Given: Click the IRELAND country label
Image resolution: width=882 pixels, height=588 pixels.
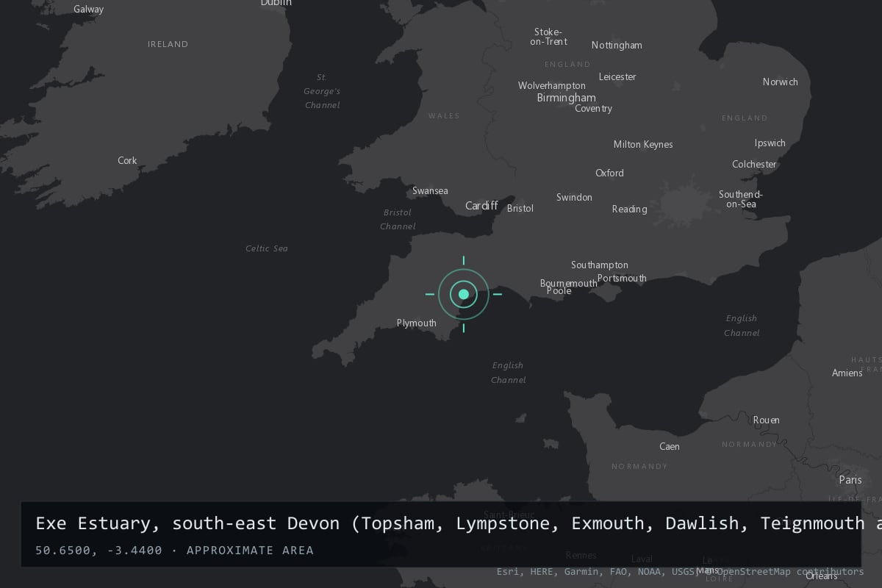Looking at the screenshot, I should (168, 45).
